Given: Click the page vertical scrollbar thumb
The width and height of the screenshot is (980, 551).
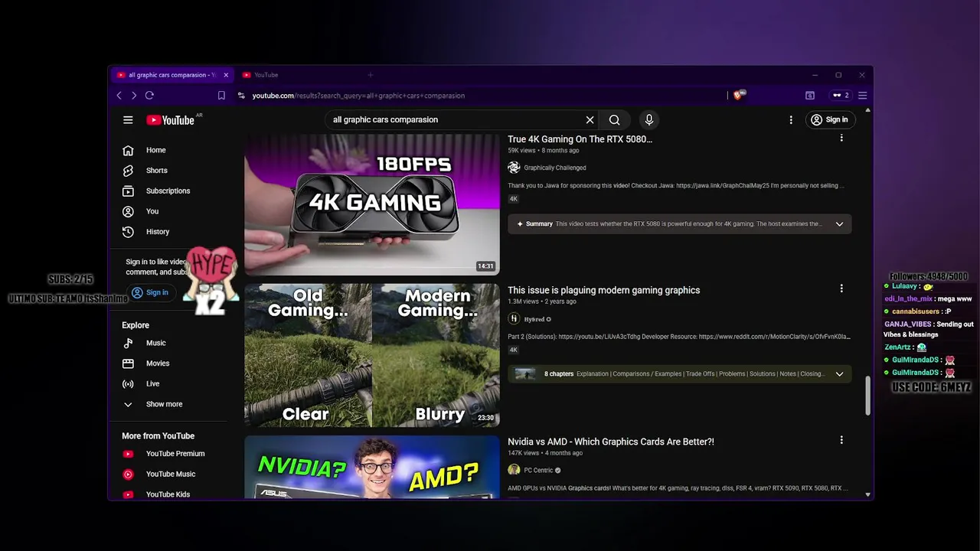Looking at the screenshot, I should 867,396.
